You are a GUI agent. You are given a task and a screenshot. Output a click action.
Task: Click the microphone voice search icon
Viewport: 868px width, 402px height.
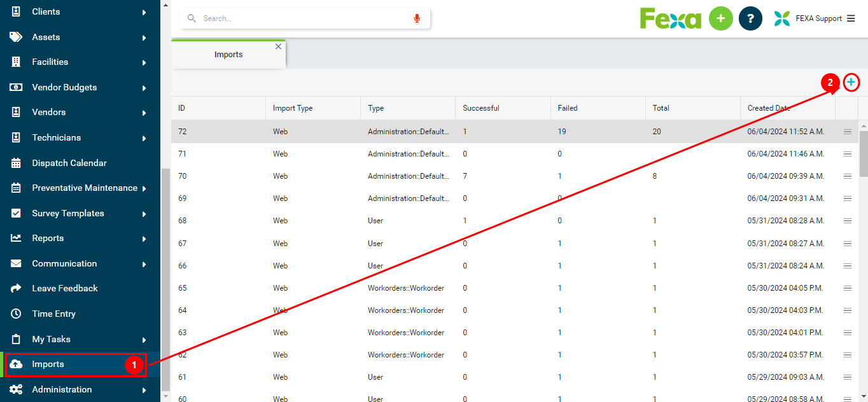(x=417, y=18)
